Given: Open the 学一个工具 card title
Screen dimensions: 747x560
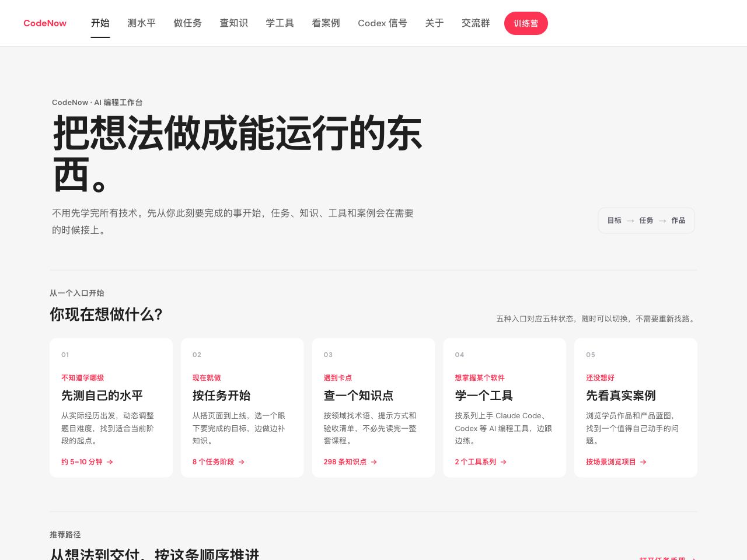Looking at the screenshot, I should pyautogui.click(x=484, y=395).
